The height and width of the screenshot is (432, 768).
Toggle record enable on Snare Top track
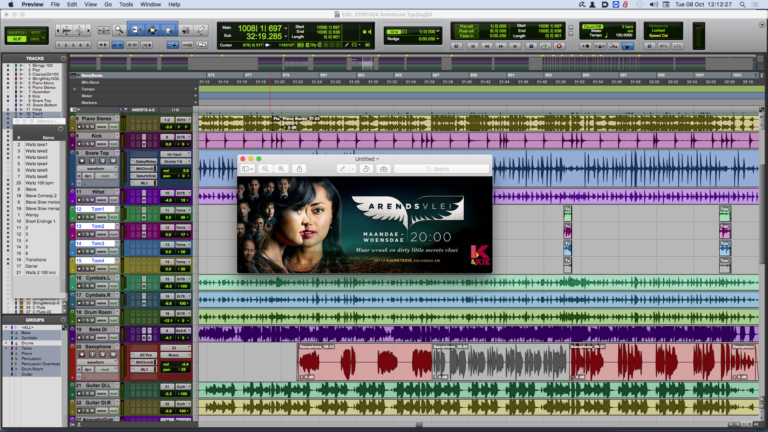point(82,161)
